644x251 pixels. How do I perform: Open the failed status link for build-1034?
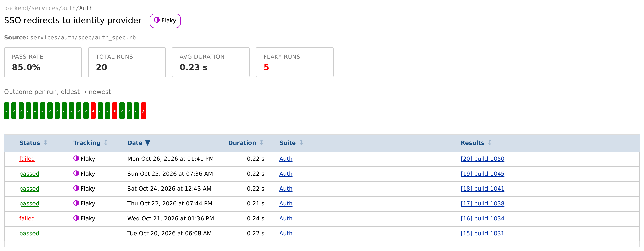(27, 219)
